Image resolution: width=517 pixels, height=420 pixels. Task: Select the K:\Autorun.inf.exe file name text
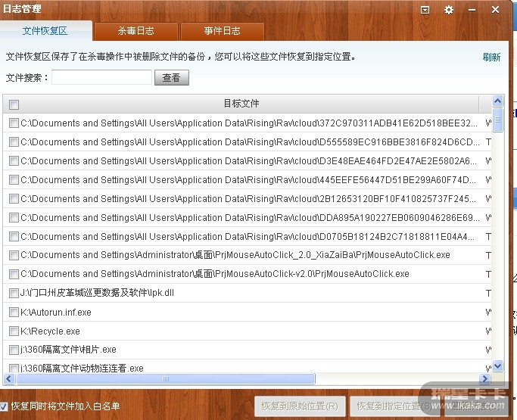point(56,313)
